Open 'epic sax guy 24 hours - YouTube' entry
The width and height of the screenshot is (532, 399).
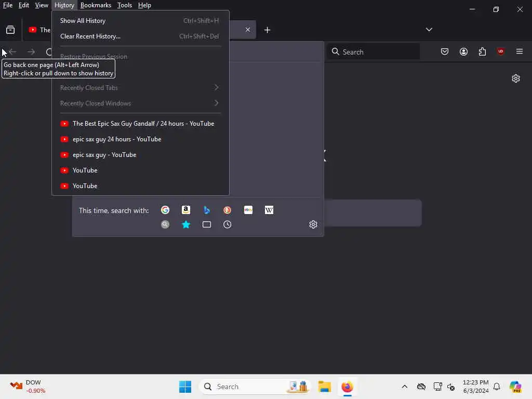click(140, 139)
